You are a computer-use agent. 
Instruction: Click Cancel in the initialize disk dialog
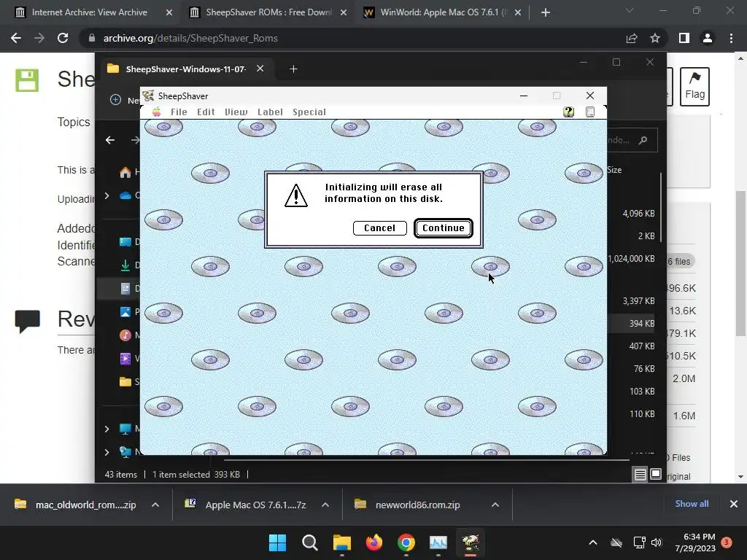click(379, 228)
